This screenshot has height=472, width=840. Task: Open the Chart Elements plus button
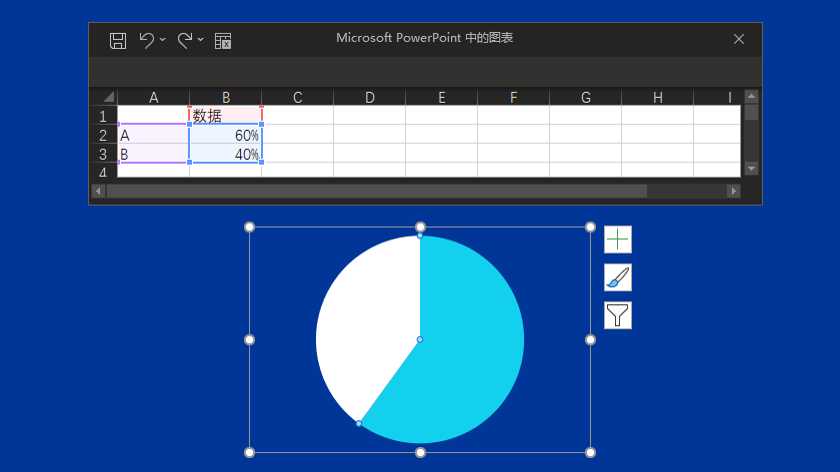618,240
